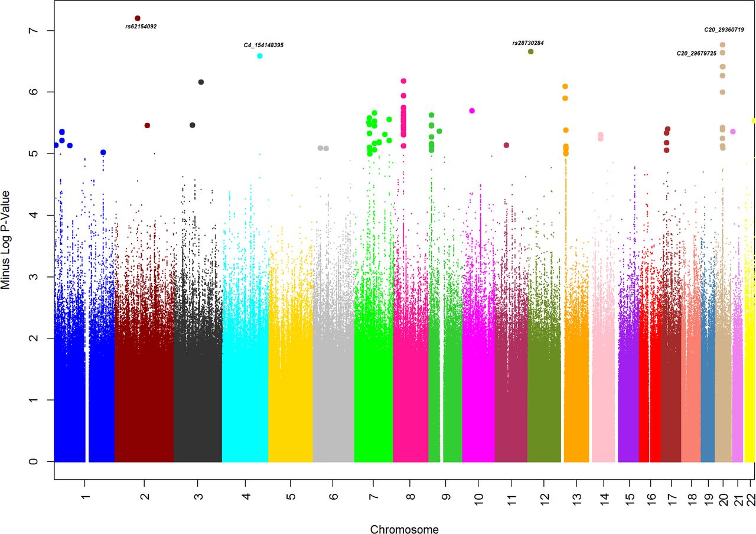Select the violet point on chromosome 21
The image size is (756, 534).
point(733,131)
